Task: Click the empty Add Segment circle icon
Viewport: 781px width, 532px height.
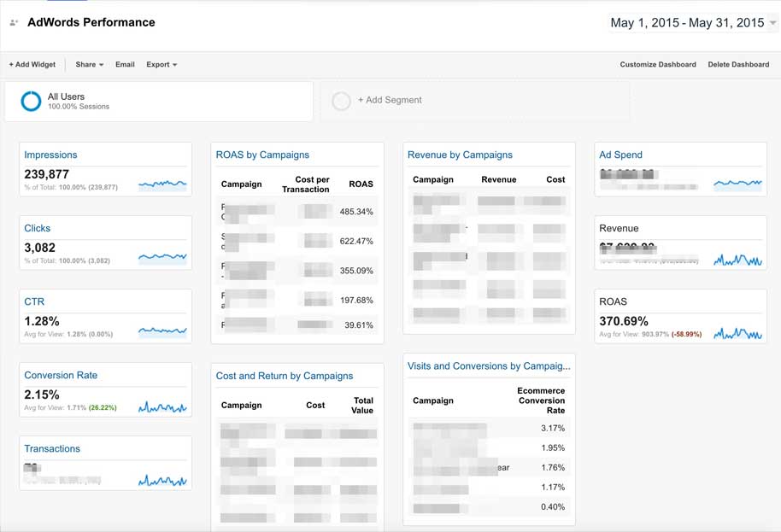Action: coord(341,101)
